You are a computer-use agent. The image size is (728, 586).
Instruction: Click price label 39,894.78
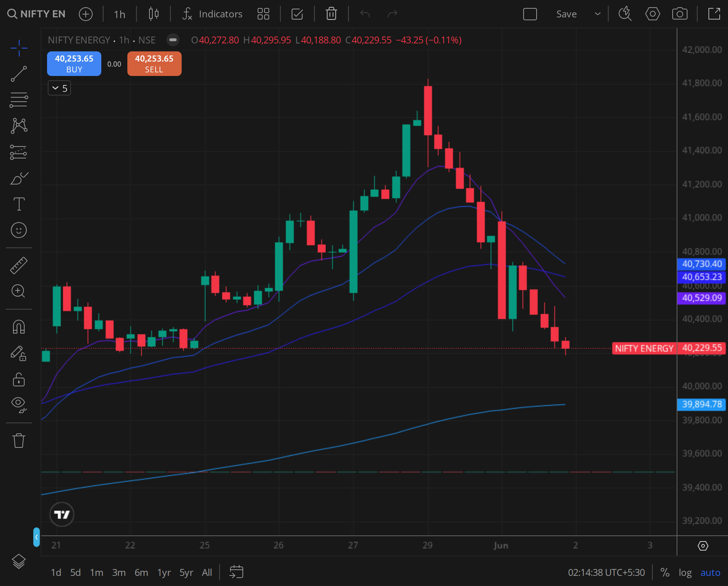pyautogui.click(x=702, y=404)
